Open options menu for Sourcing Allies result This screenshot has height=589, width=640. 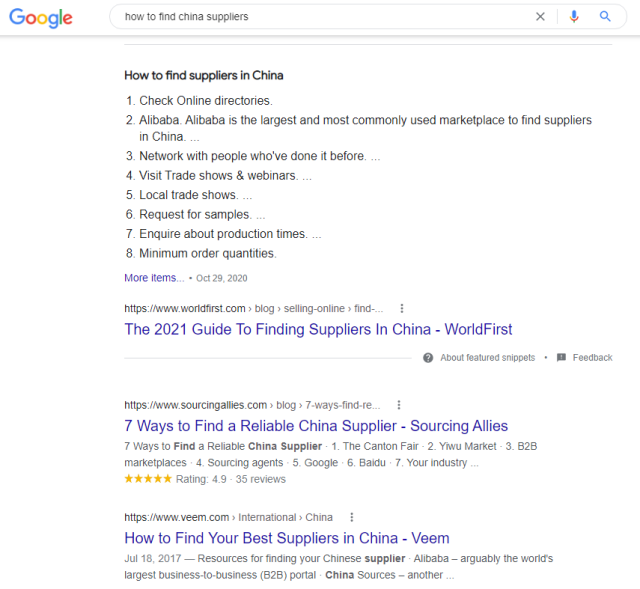pyautogui.click(x=398, y=405)
